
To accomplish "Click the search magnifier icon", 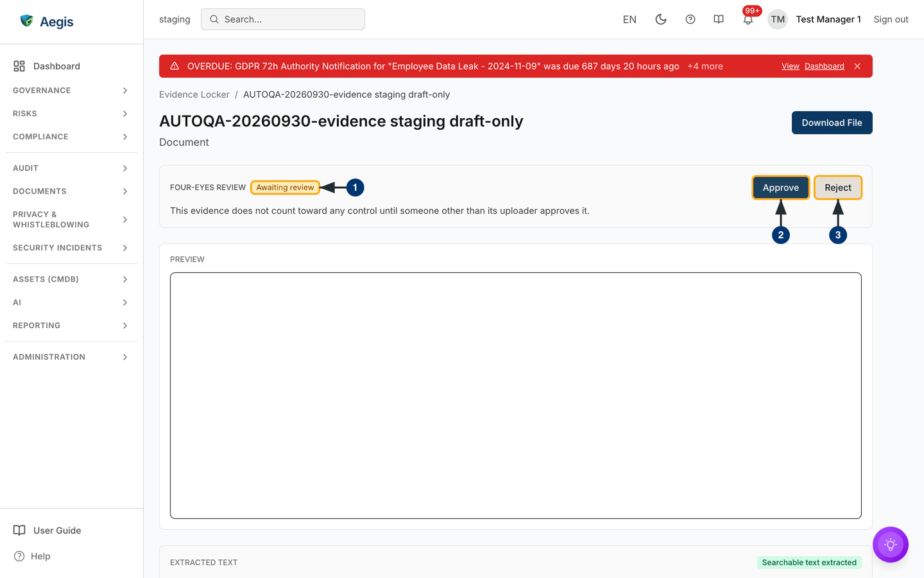I will coord(214,19).
